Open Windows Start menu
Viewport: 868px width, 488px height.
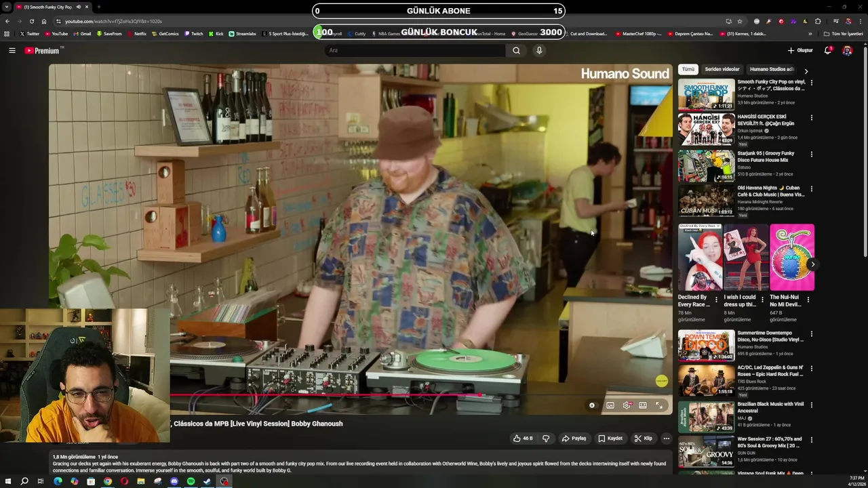point(7,481)
